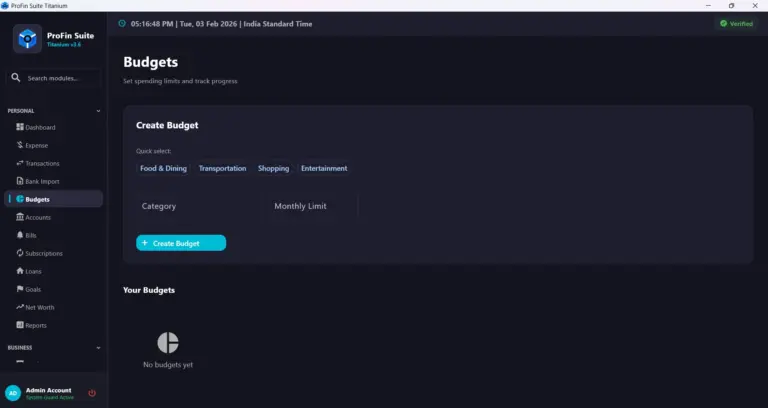Image resolution: width=768 pixels, height=408 pixels.
Task: Choose Food & Dining quick select
Action: pos(163,168)
